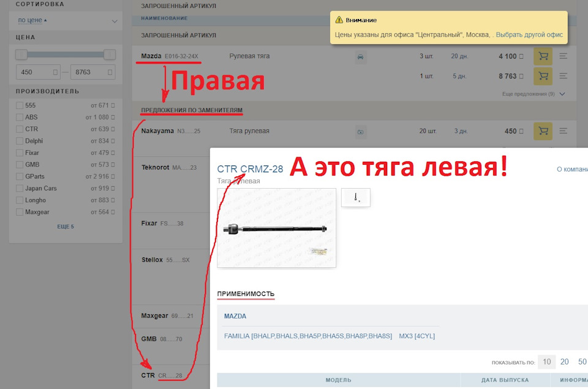This screenshot has width=588, height=389.
Task: Open menu for the 4 100 offer
Action: pos(563,56)
